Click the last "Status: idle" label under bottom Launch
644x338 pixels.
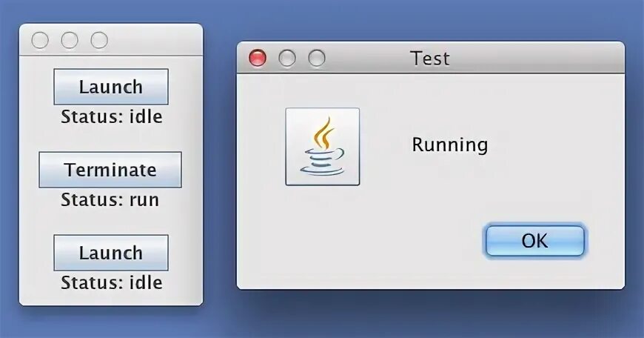click(x=112, y=282)
